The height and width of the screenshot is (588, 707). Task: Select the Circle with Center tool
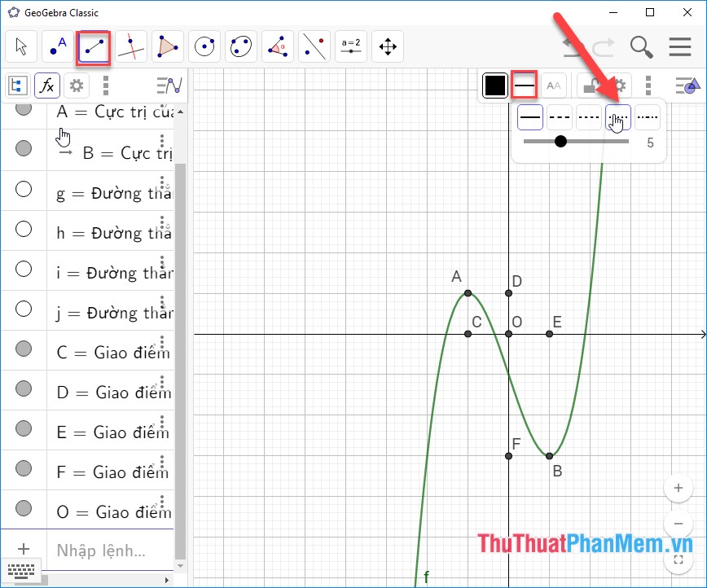pyautogui.click(x=204, y=46)
